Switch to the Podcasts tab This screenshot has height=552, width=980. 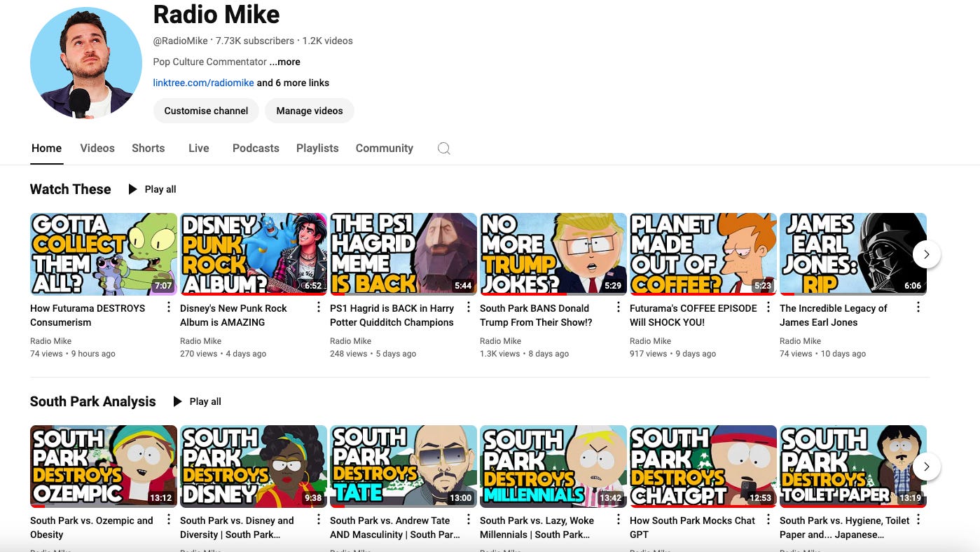click(x=256, y=149)
